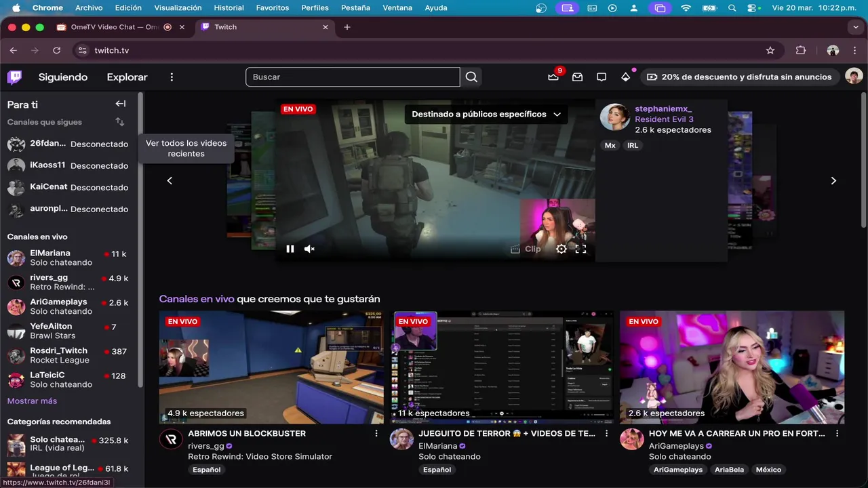
Task: Click the Español tag under rivers_gg
Action: (207, 470)
